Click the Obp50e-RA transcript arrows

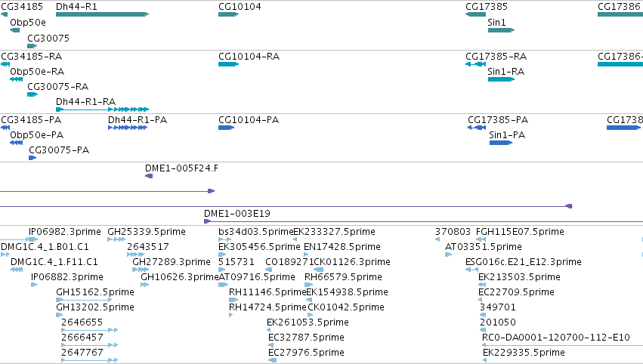[16, 79]
